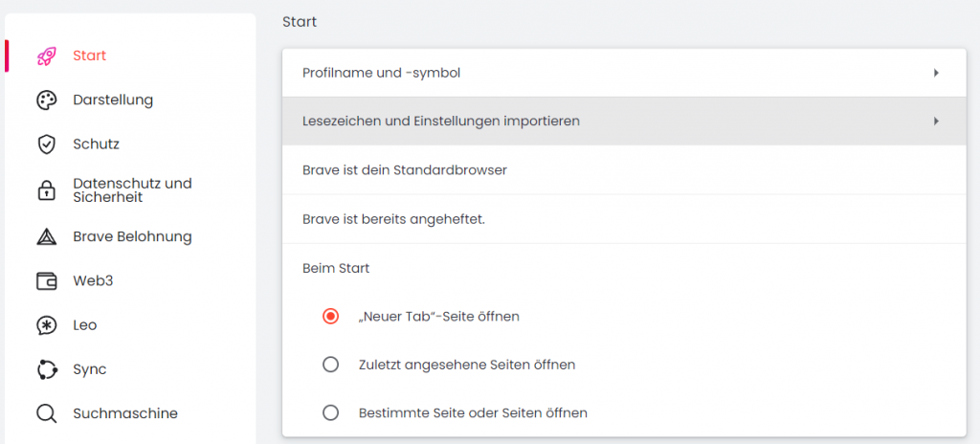Image resolution: width=980 pixels, height=444 pixels.
Task: Click the Leo asterisk chat icon
Action: coord(46,325)
